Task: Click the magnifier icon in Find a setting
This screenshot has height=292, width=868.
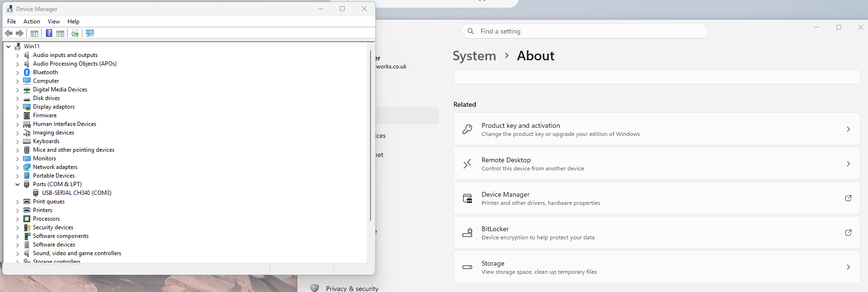Action: click(471, 31)
